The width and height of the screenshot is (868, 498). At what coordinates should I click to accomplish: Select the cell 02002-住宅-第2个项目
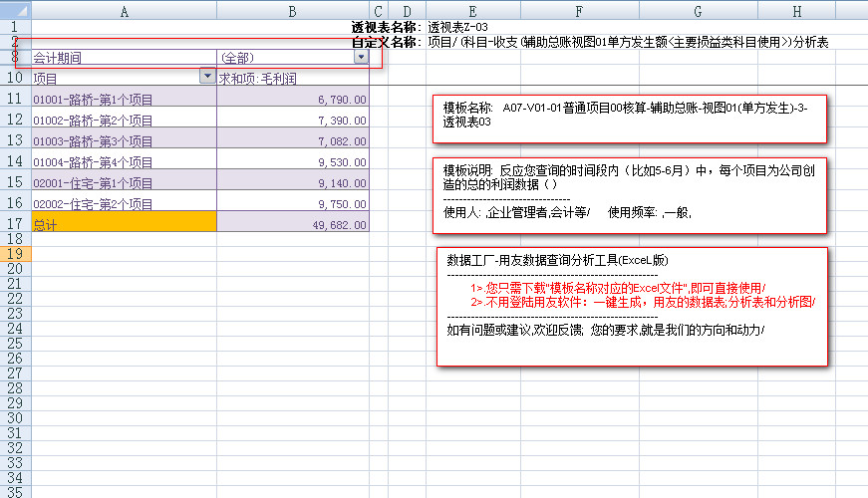pyautogui.click(x=94, y=204)
